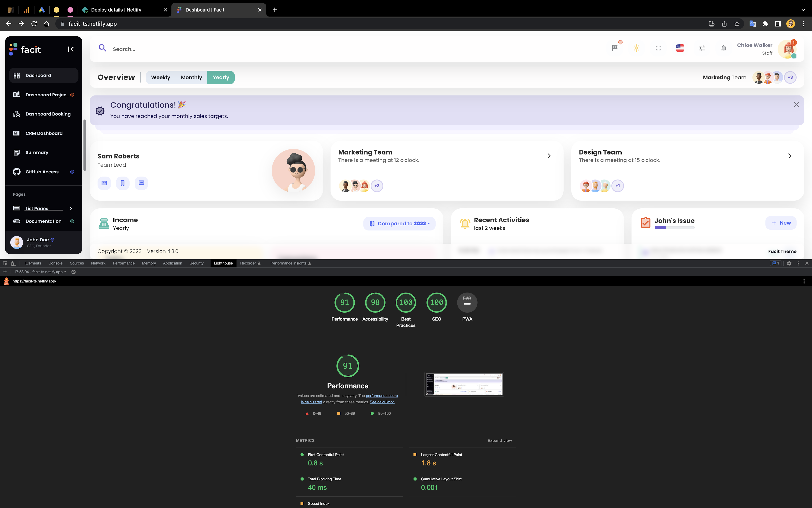Select the Weekly overview option
The image size is (812, 508).
(x=161, y=77)
